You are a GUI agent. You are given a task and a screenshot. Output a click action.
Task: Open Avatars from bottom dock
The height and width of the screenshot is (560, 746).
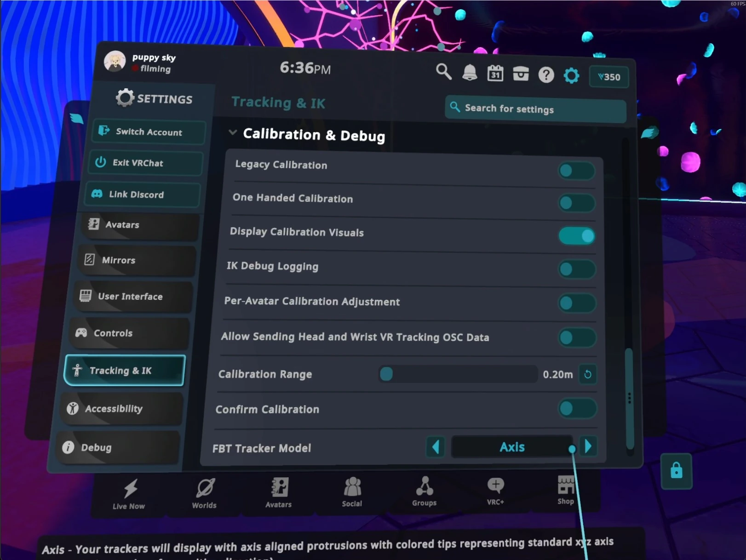279,492
